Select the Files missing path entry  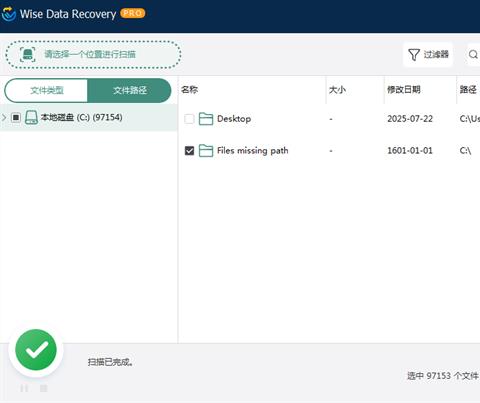click(252, 151)
